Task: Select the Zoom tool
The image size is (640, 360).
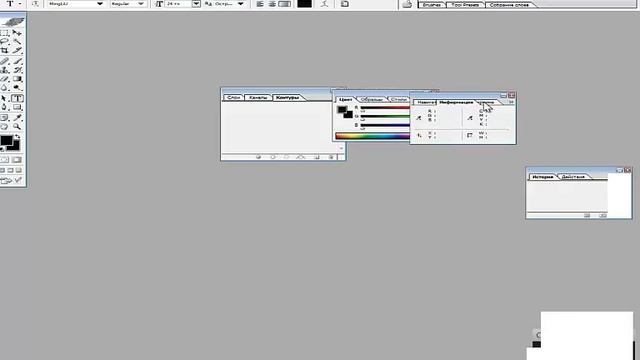Action: [x=17, y=127]
